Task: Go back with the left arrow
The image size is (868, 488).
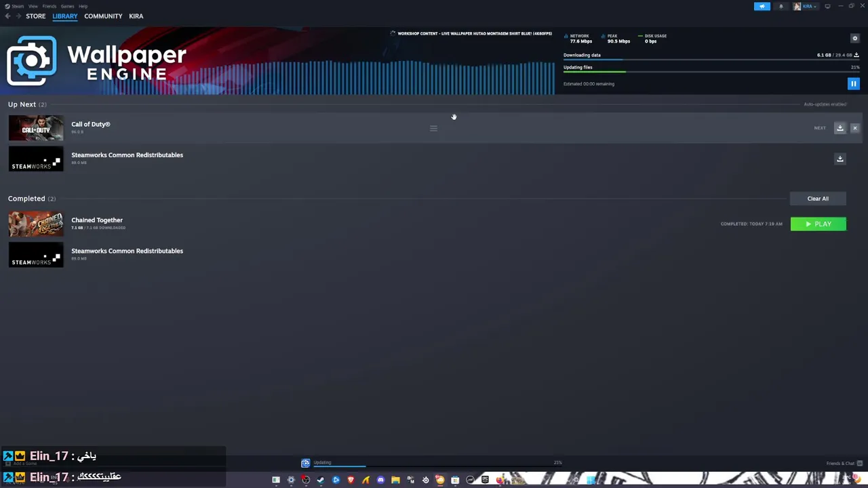Action: [x=7, y=16]
